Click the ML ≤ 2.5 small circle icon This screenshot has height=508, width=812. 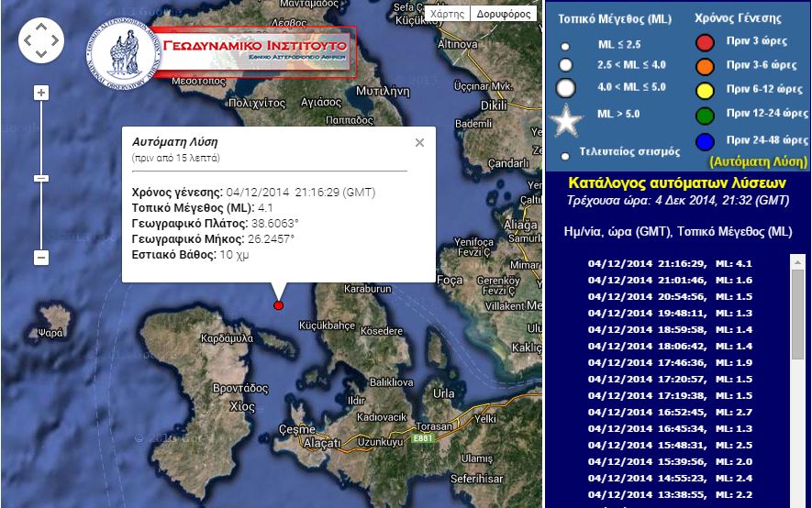565,47
